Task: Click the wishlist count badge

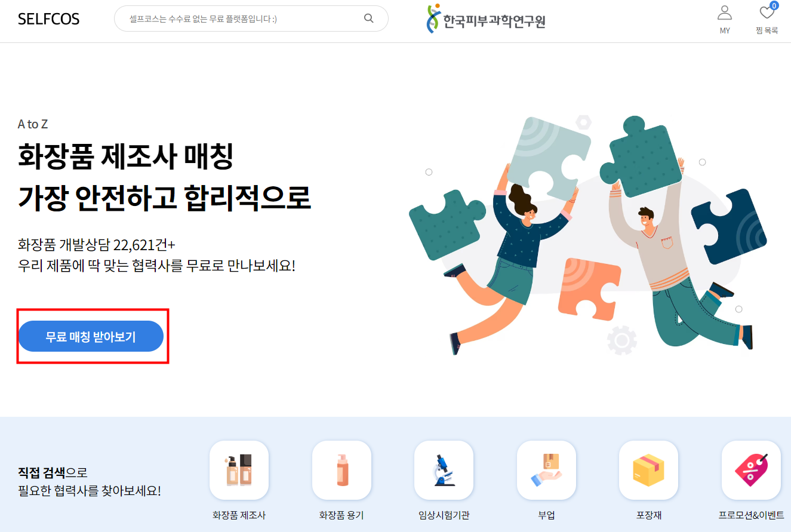Action: [x=774, y=6]
